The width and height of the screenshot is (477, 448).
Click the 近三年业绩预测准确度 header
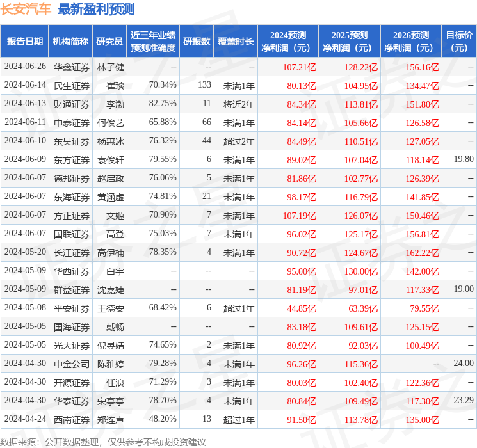pos(153,42)
